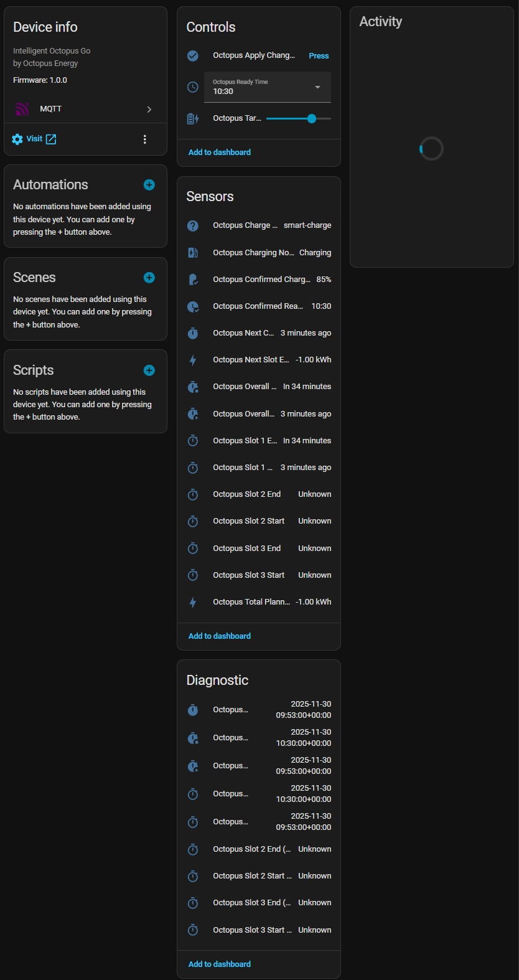Open diagnostic Octopus Slot 2 Start row
This screenshot has width=519, height=980.
point(259,876)
